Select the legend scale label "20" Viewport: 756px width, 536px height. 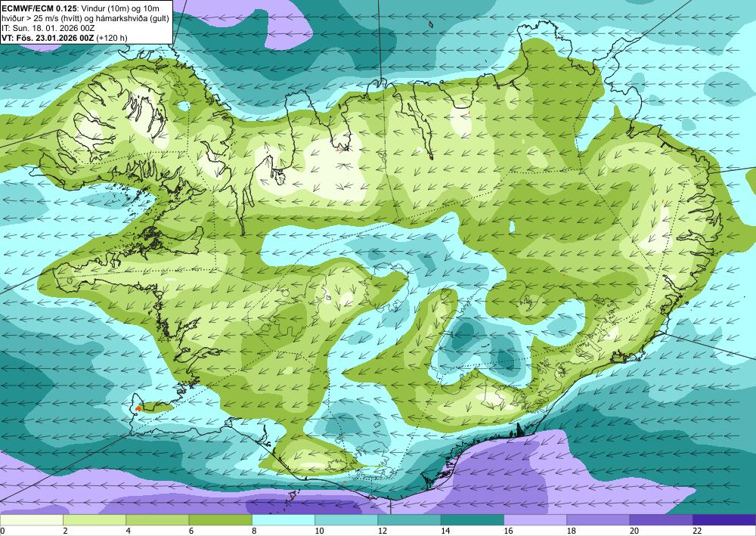coord(634,531)
